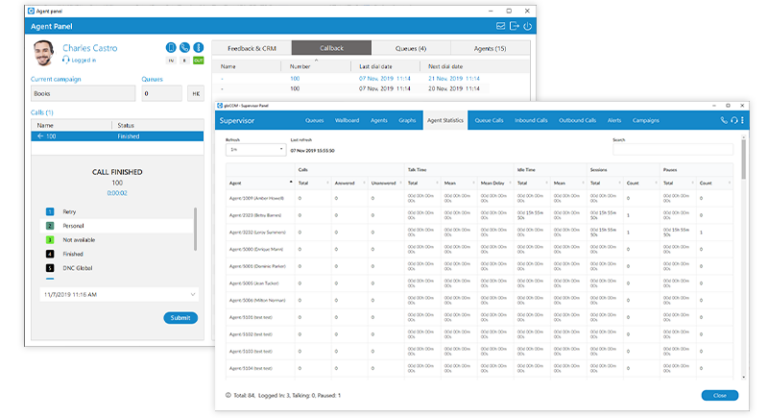
Task: Click the power icon in Agent Panel header
Action: [528, 26]
